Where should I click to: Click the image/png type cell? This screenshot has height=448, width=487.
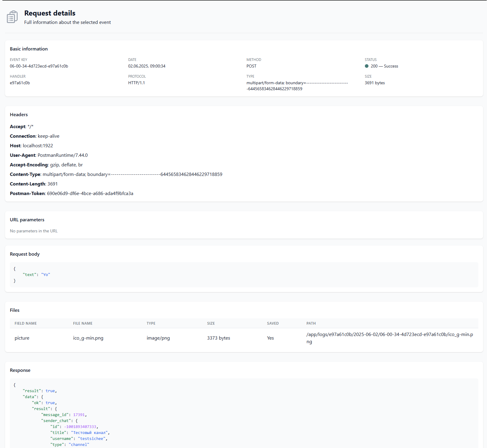coord(158,338)
